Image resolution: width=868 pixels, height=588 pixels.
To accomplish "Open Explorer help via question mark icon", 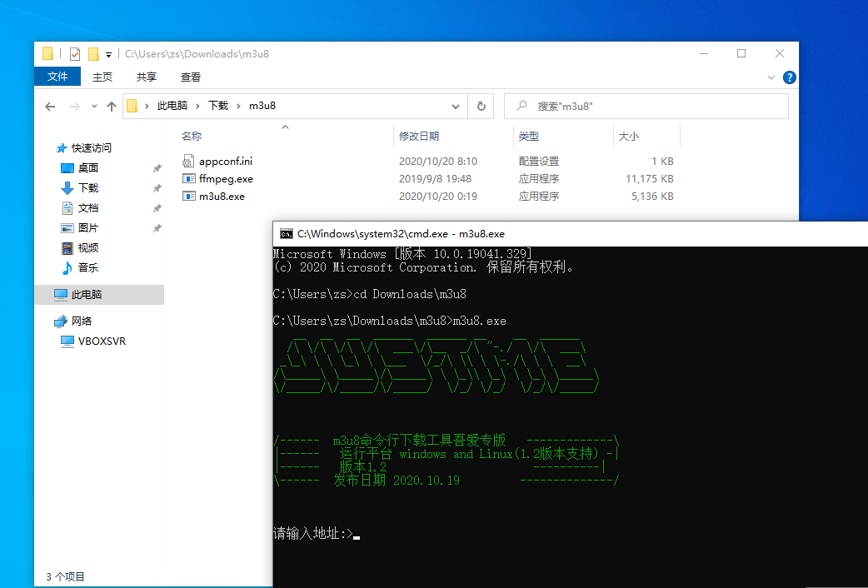I will click(790, 77).
